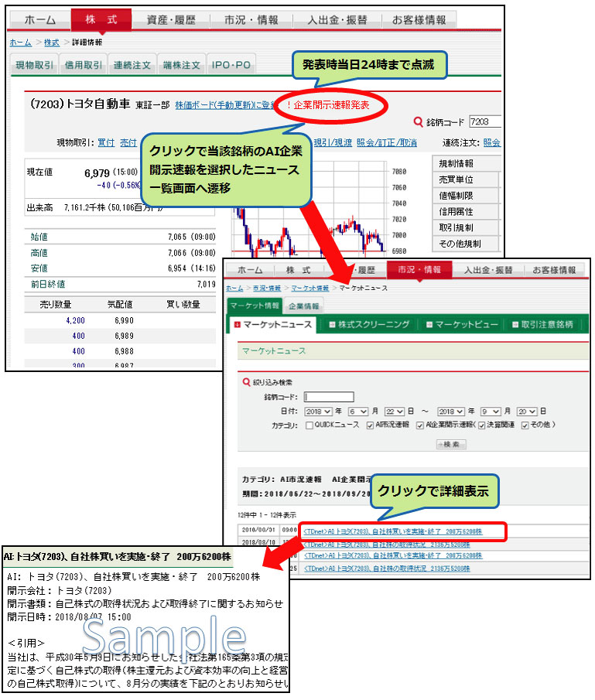Switch to the 端株注文 sub-tab
The height and width of the screenshot is (700, 595).
click(x=181, y=65)
